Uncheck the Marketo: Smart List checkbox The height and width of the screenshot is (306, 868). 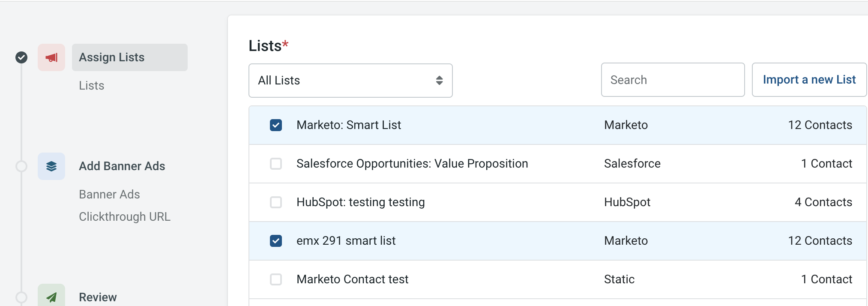276,125
